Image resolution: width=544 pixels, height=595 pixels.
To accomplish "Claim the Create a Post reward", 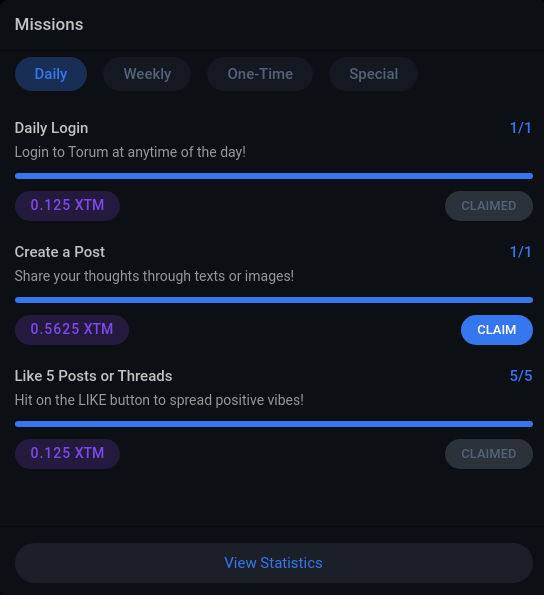I will 497,330.
